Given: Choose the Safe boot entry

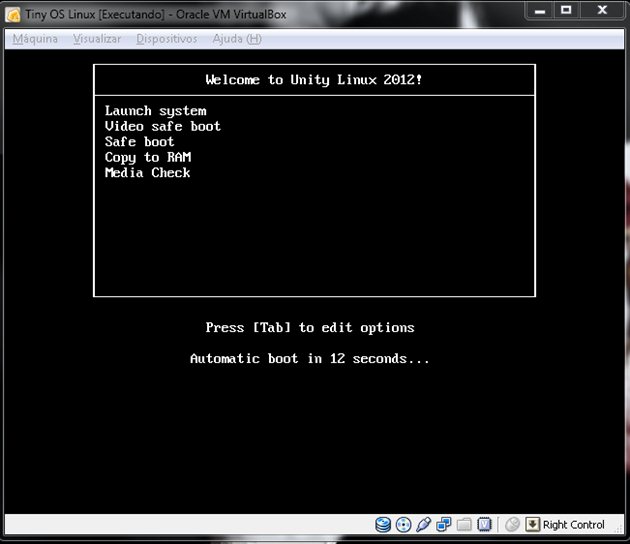Looking at the screenshot, I should point(139,141).
